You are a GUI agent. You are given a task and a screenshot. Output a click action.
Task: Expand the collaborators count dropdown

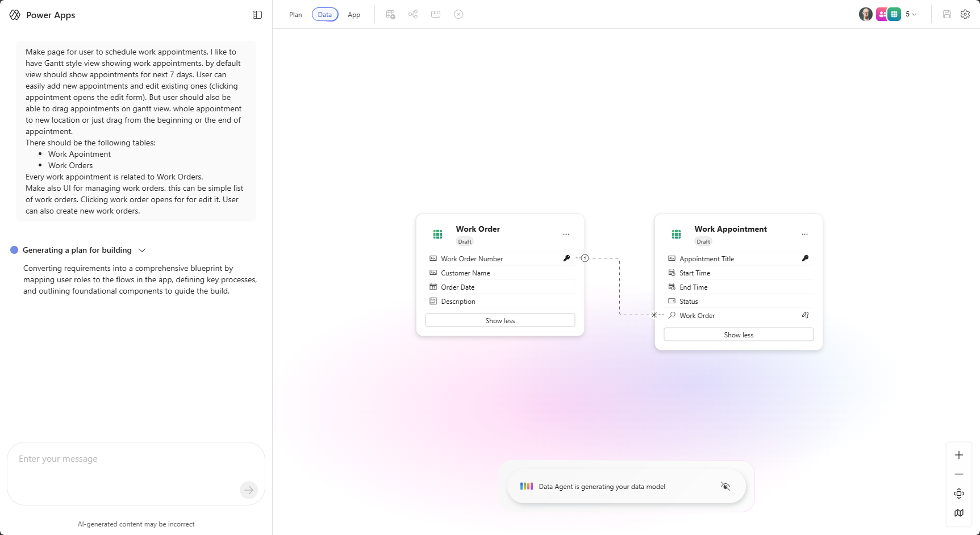[x=911, y=14]
